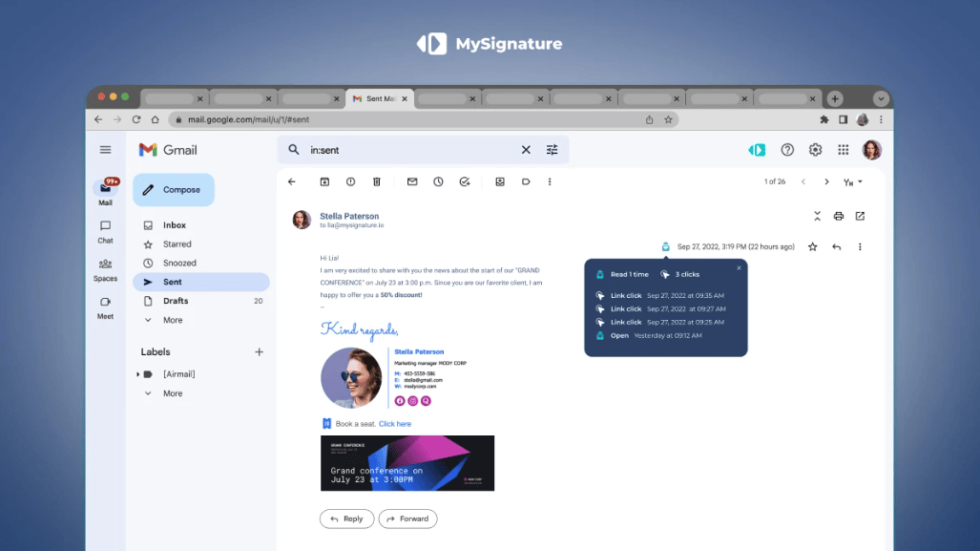This screenshot has width=980, height=551.
Task: Select the Delete icon to trash the email
Action: coord(377,181)
